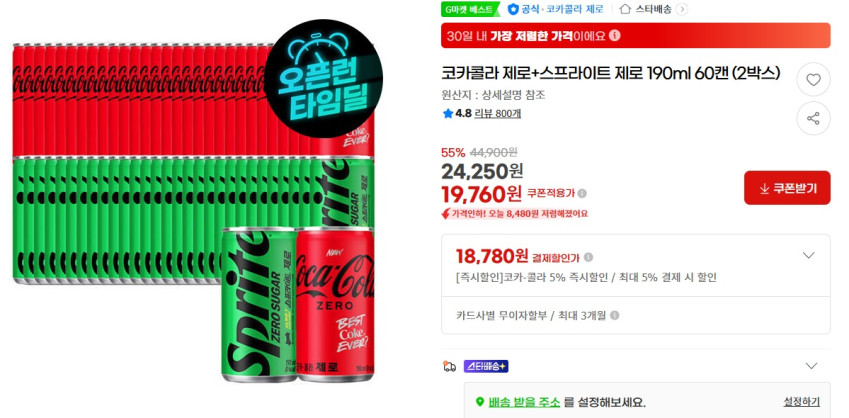Open the G마켓 베스트 badge
Viewport: 849px width, 418px height.
[x=469, y=9]
